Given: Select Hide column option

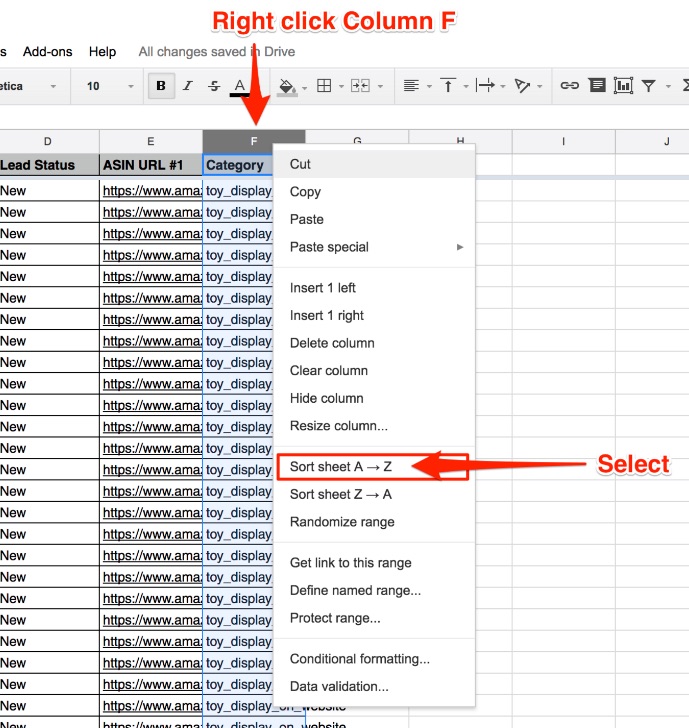Looking at the screenshot, I should click(374, 398).
